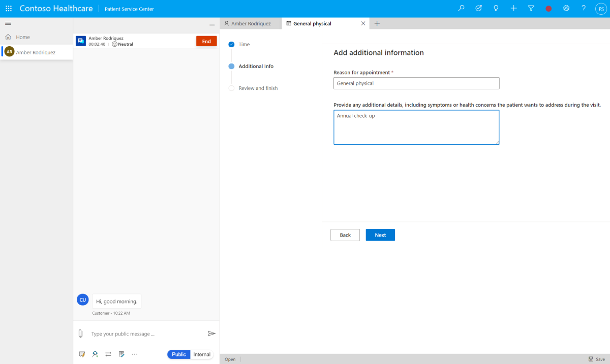The image size is (610, 364).
Task: Open quick replies icon in chat toolbar
Action: pyautogui.click(x=82, y=354)
